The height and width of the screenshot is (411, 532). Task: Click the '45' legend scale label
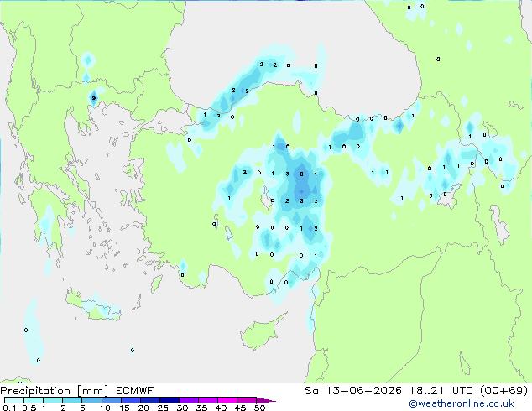(x=240, y=408)
